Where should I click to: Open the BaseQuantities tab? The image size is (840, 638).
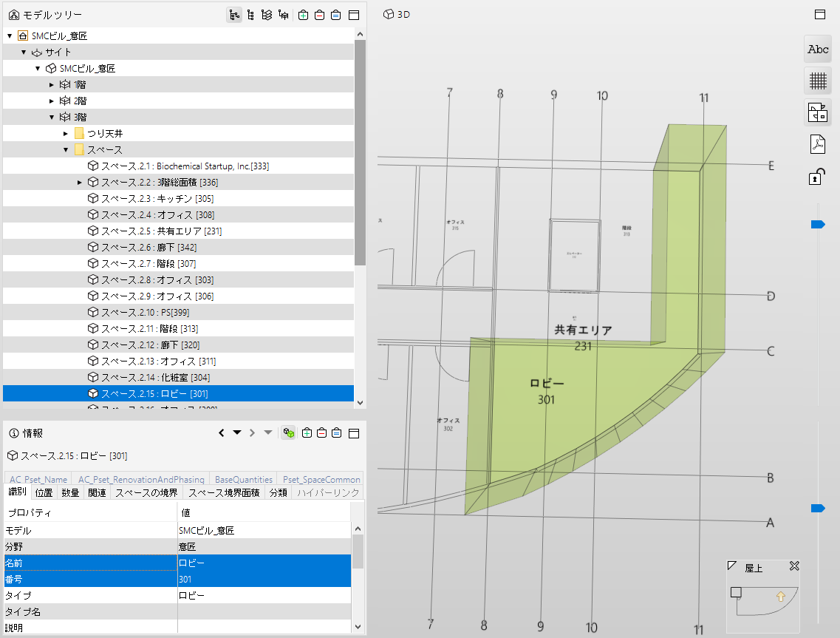pyautogui.click(x=244, y=479)
